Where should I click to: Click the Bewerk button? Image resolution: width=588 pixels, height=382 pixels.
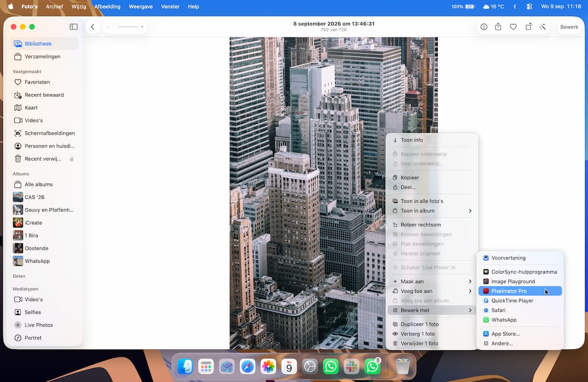[x=569, y=27]
